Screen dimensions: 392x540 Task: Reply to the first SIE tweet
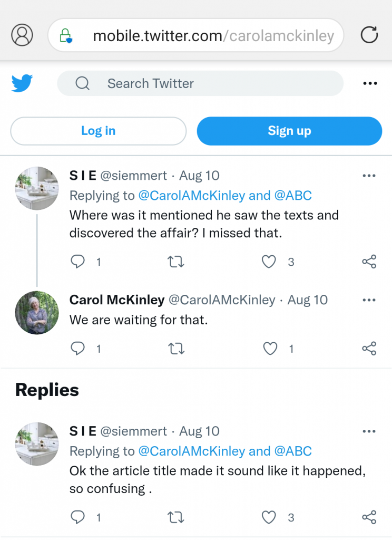[78, 262]
